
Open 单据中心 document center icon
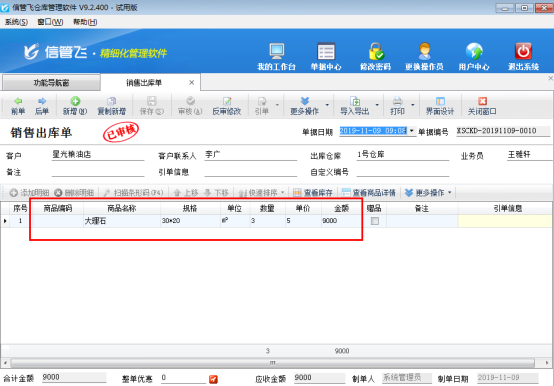(x=326, y=52)
